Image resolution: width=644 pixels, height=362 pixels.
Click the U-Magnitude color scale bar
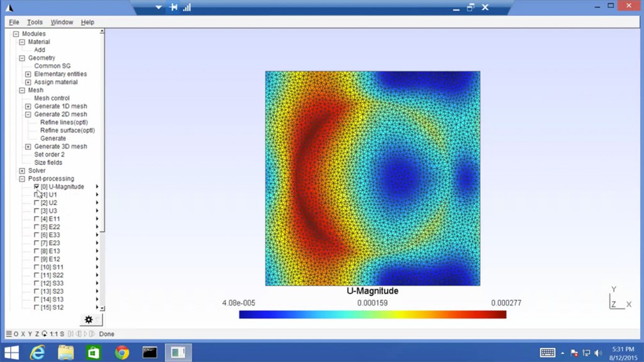pyautogui.click(x=372, y=314)
